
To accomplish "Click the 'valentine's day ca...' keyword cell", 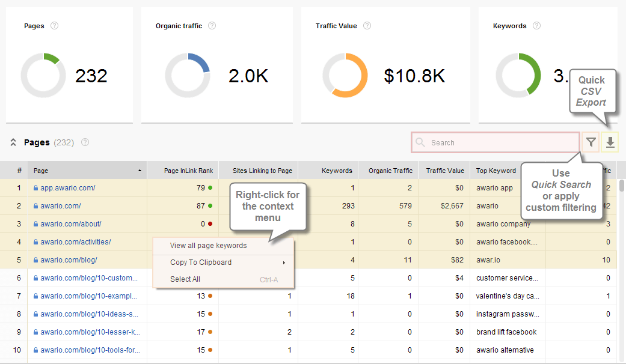I will tap(508, 296).
